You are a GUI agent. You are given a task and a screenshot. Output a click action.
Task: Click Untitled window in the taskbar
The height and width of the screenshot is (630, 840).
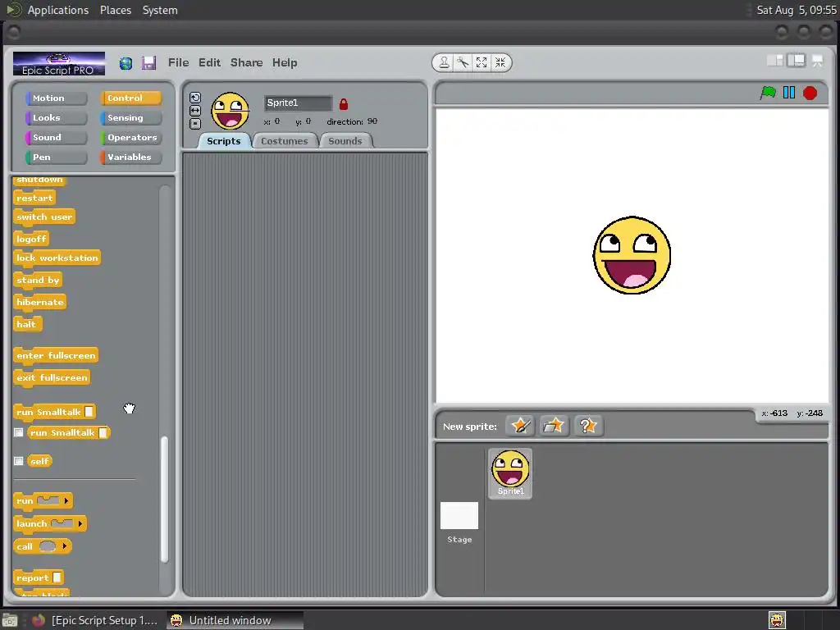(235, 620)
